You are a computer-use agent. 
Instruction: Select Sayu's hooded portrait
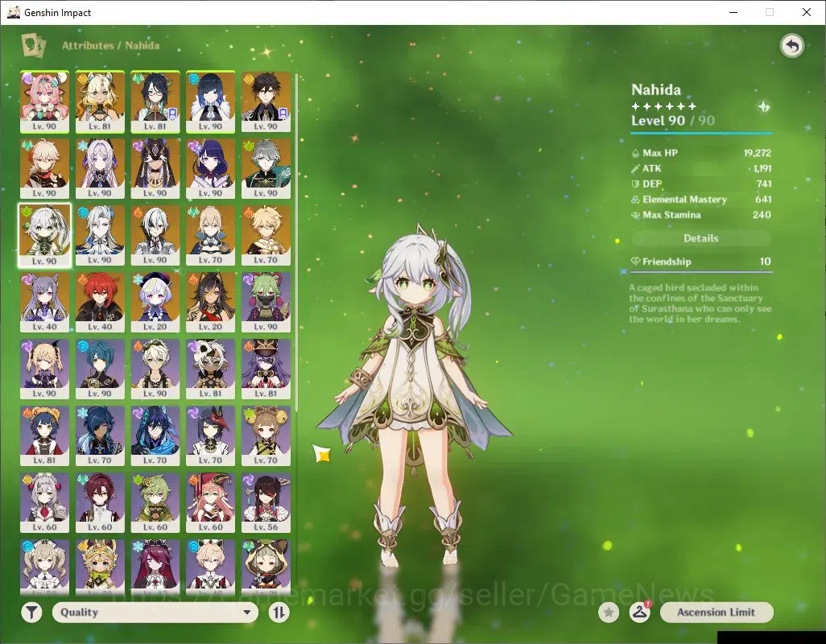[x=266, y=567]
